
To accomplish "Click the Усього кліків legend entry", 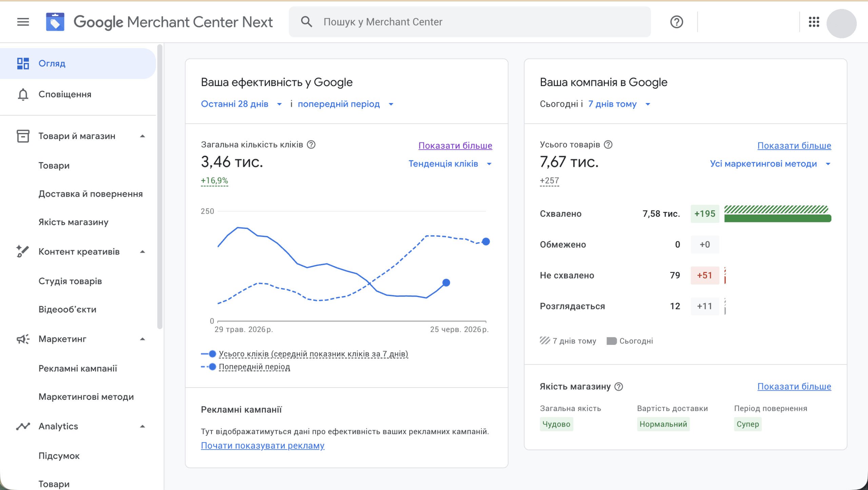I will [304, 354].
